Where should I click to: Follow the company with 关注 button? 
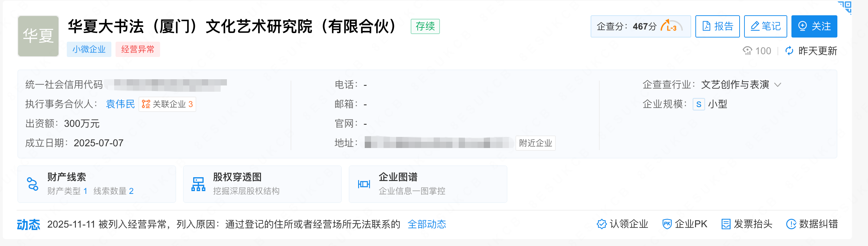coord(814,26)
